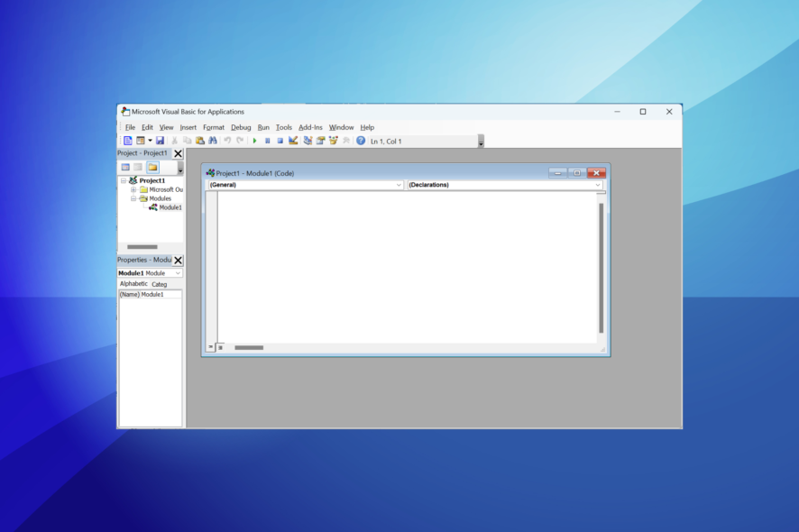Image resolution: width=799 pixels, height=532 pixels.
Task: Open the (General) dropdown in the code window
Action: [399, 185]
